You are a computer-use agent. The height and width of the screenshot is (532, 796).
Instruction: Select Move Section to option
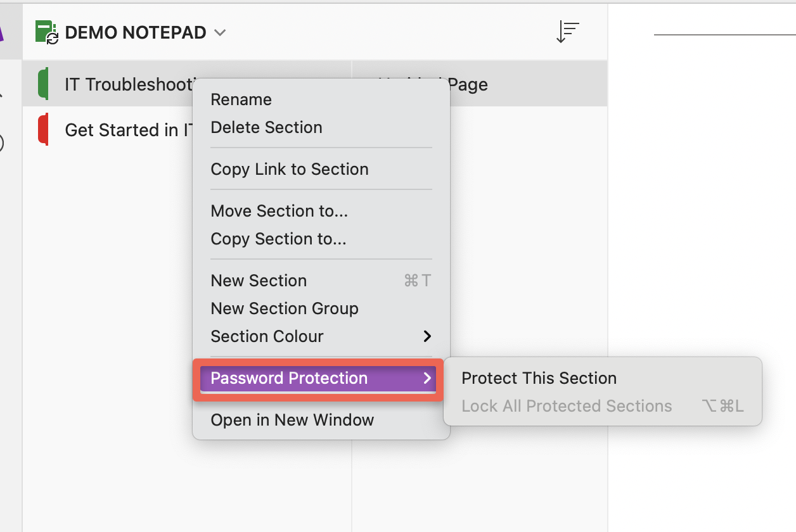[279, 211]
